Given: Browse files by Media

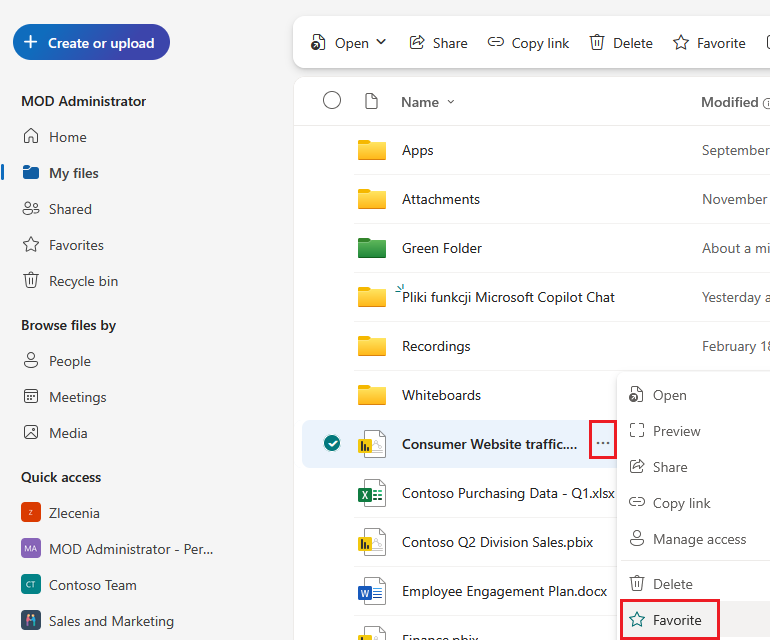Looking at the screenshot, I should coord(55,433).
